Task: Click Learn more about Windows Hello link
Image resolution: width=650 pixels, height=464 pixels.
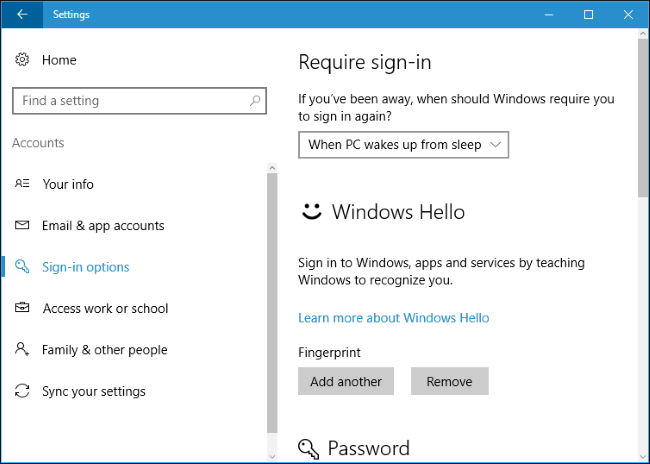Action: [x=393, y=318]
